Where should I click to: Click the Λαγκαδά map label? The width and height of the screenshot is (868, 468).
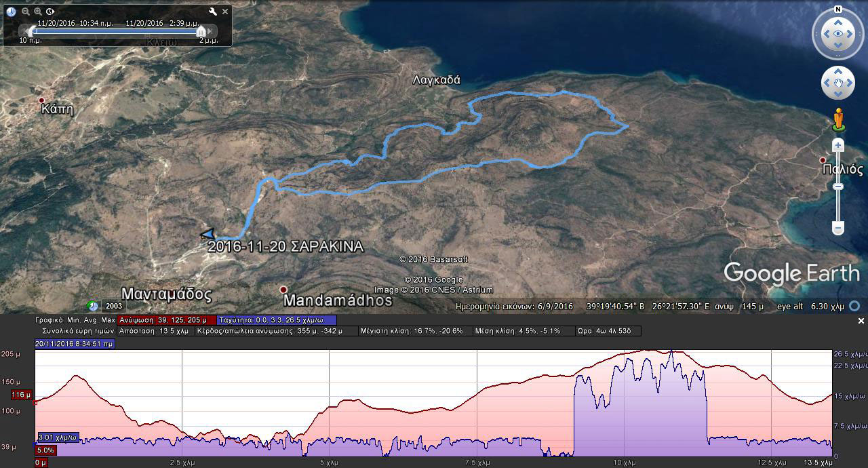pyautogui.click(x=437, y=80)
